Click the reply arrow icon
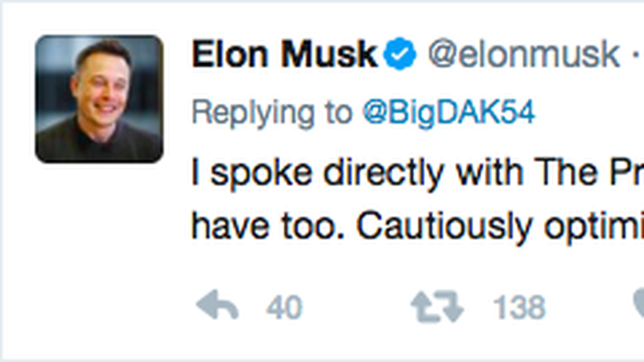This screenshot has height=362, width=644. pos(217,305)
